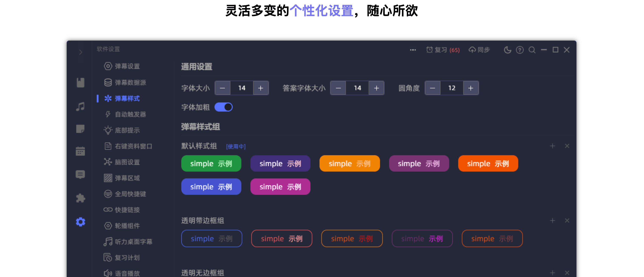Expand the collapsed left sidebar arrow
This screenshot has width=644, height=277.
point(80,52)
